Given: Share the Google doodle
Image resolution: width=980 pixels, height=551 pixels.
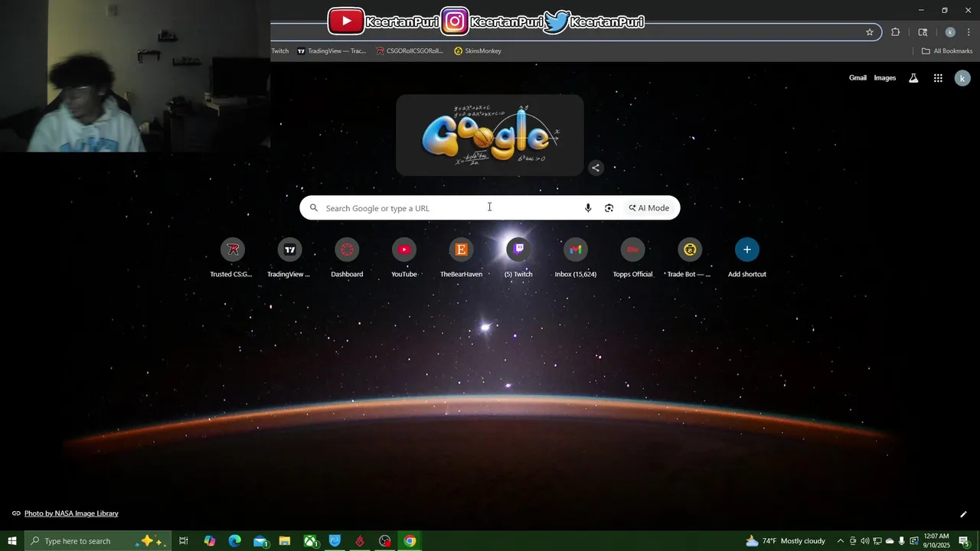Looking at the screenshot, I should coord(596,168).
